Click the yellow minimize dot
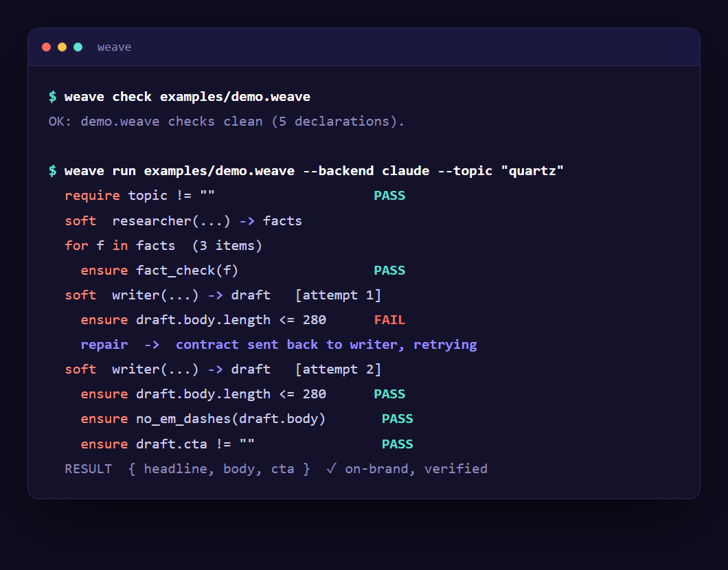 pyautogui.click(x=62, y=47)
